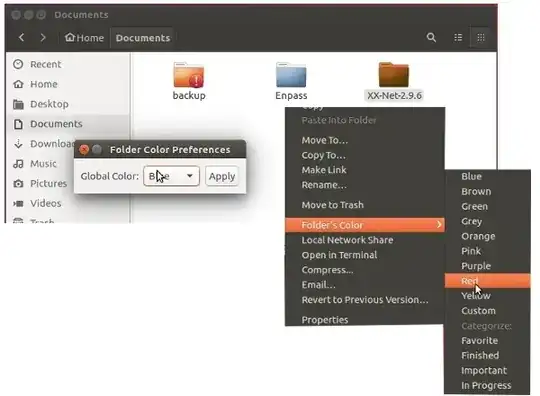Open the backup folder icon
Image resolution: width=540 pixels, height=396 pixels.
pos(189,75)
